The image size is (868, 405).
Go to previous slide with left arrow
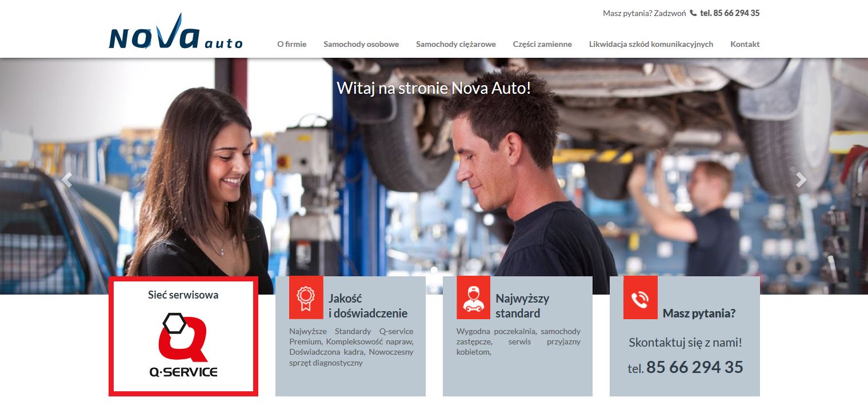pyautogui.click(x=67, y=180)
